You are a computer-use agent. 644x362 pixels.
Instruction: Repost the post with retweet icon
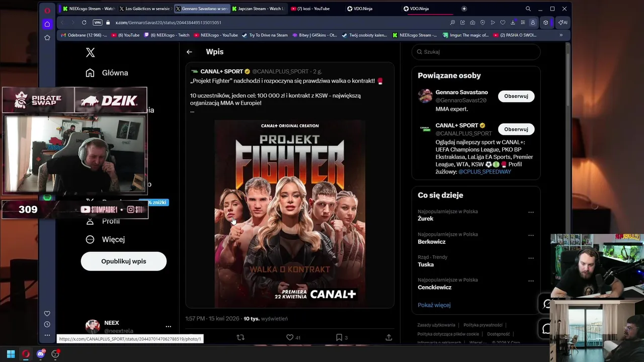pyautogui.click(x=240, y=337)
